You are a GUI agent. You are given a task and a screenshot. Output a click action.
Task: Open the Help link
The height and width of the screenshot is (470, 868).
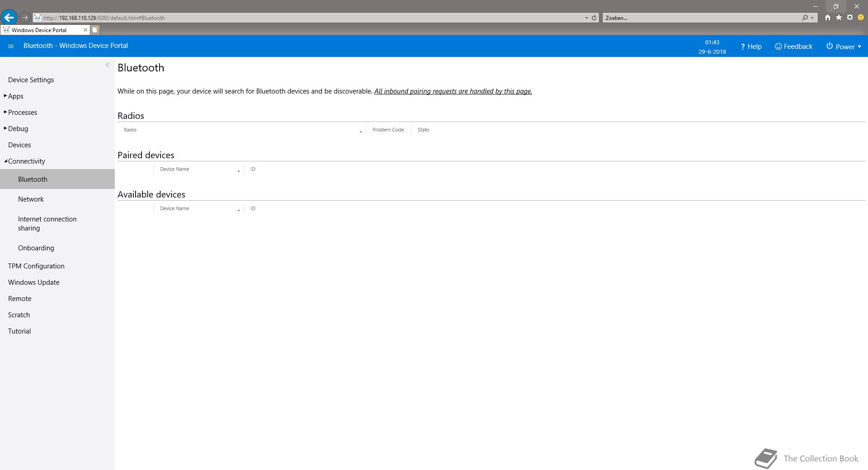click(751, 47)
